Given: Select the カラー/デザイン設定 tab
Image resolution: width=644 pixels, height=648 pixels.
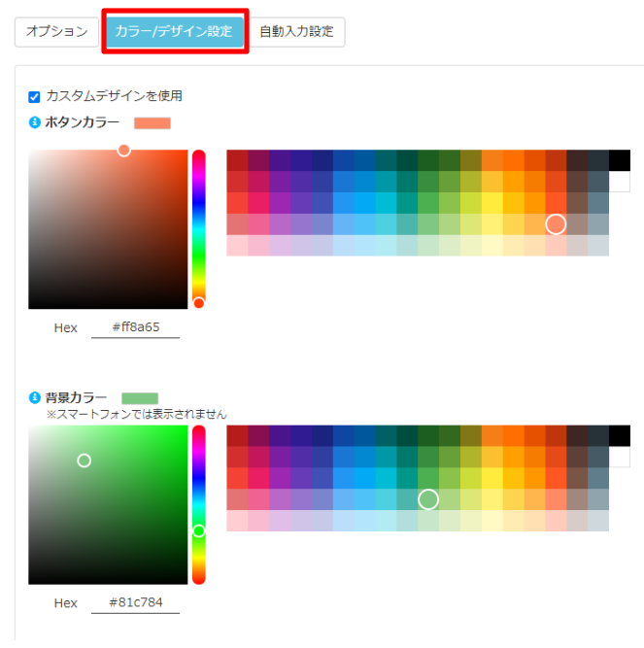Looking at the screenshot, I should [175, 32].
